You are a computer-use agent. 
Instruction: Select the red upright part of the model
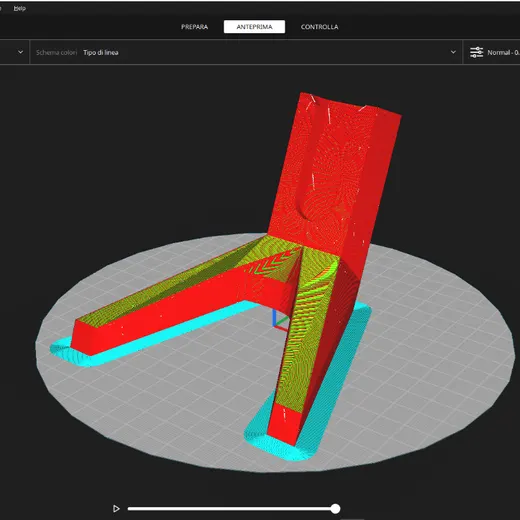point(333,167)
